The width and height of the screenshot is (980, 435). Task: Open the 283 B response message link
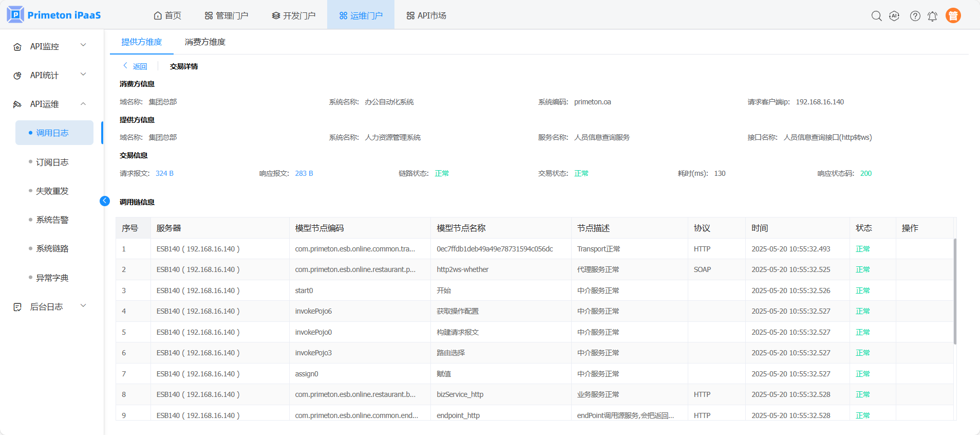click(304, 173)
